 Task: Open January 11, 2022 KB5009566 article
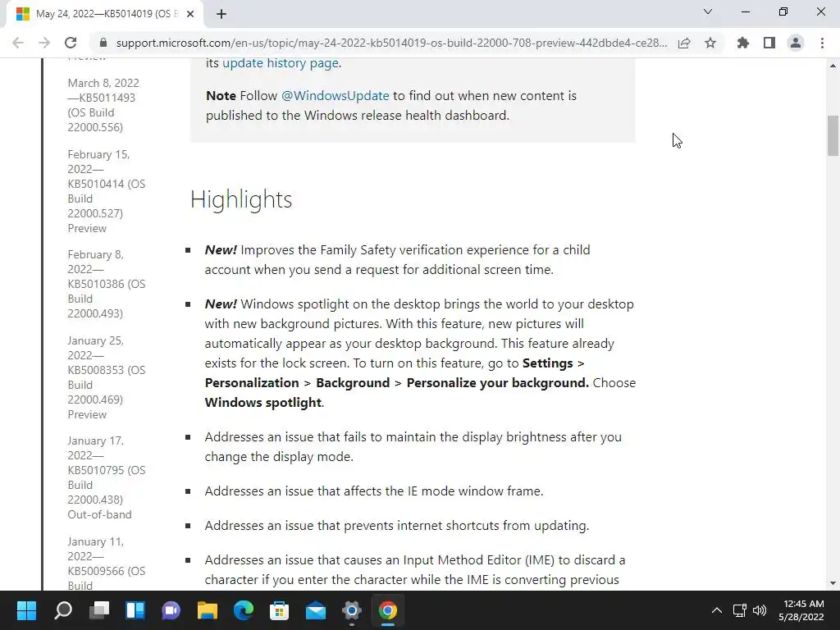click(106, 563)
